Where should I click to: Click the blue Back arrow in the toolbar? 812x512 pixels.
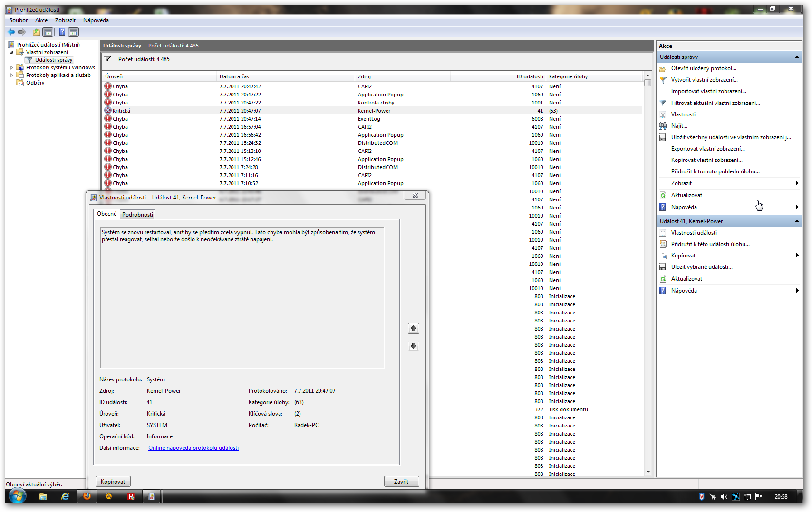tap(11, 32)
